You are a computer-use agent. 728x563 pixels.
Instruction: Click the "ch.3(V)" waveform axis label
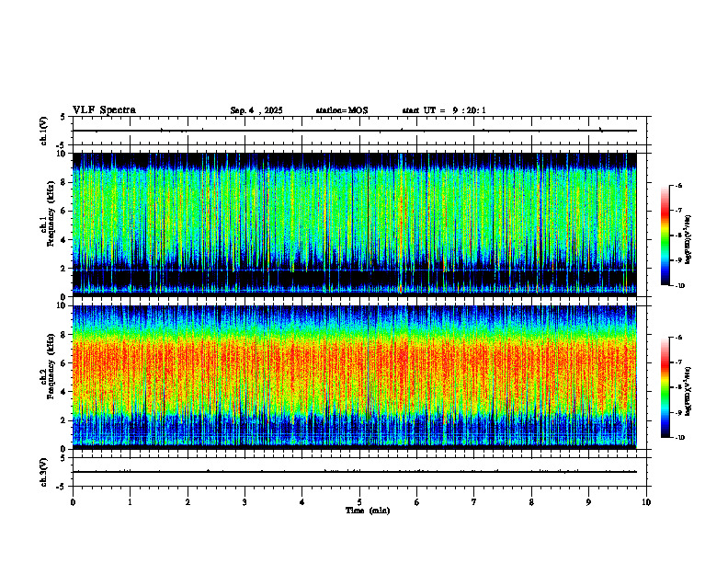click(43, 472)
